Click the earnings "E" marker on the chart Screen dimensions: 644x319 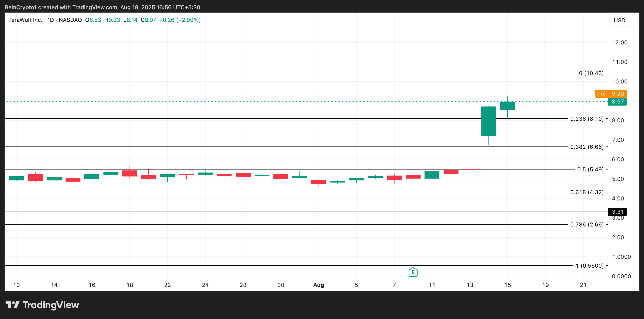(x=413, y=272)
